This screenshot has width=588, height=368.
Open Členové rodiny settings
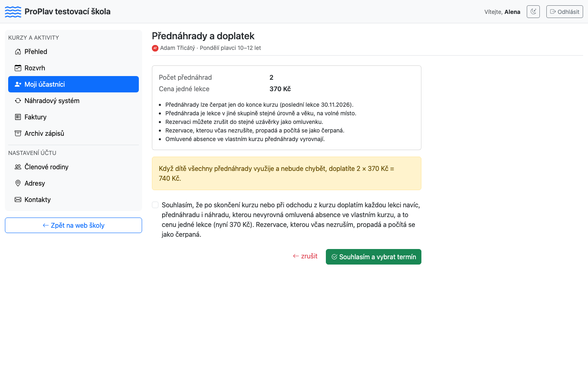click(73, 167)
